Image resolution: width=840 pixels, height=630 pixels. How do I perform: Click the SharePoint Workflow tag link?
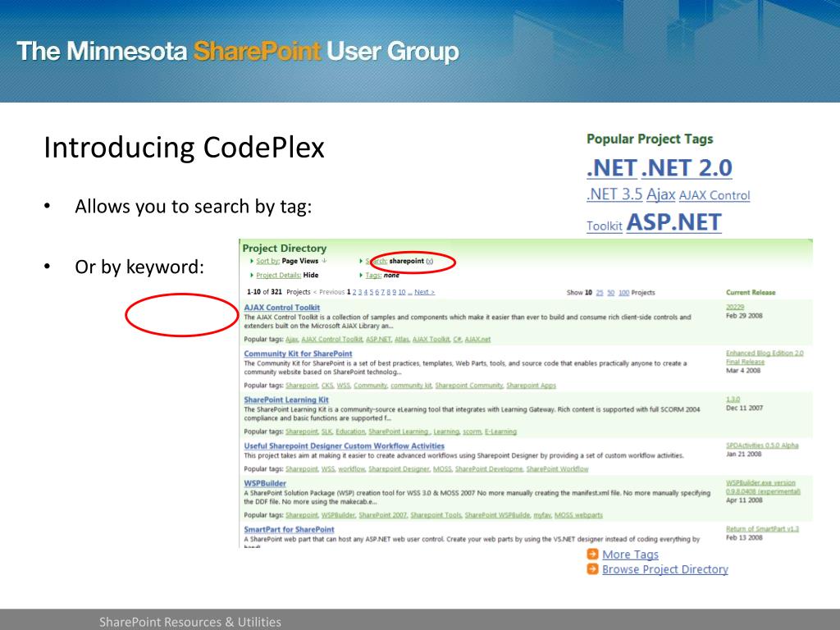(x=557, y=468)
